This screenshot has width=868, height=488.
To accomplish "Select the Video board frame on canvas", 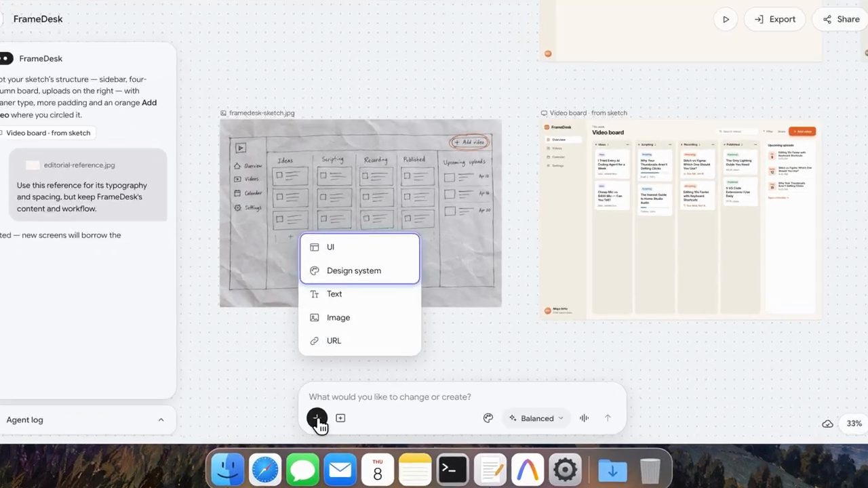I will [x=681, y=220].
